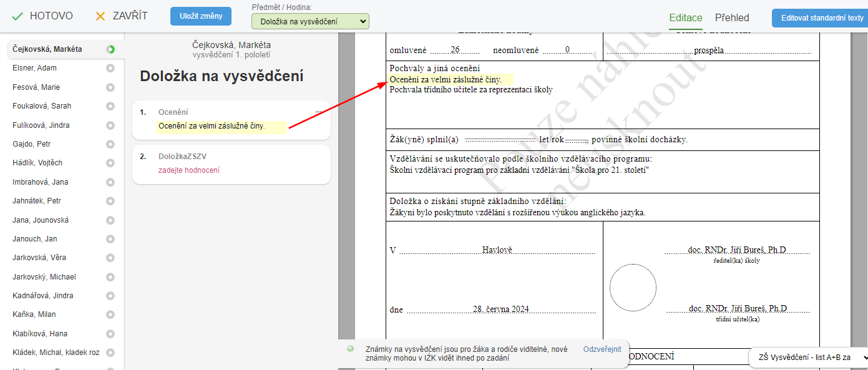Click status circle beside Fesová, Marie
The height and width of the screenshot is (370, 868).
[x=110, y=87]
